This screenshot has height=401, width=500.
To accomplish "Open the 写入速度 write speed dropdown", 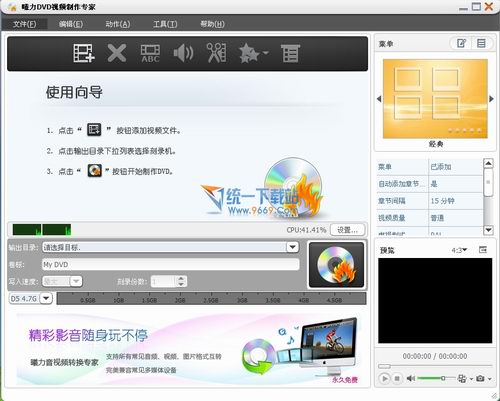I will [x=76, y=282].
